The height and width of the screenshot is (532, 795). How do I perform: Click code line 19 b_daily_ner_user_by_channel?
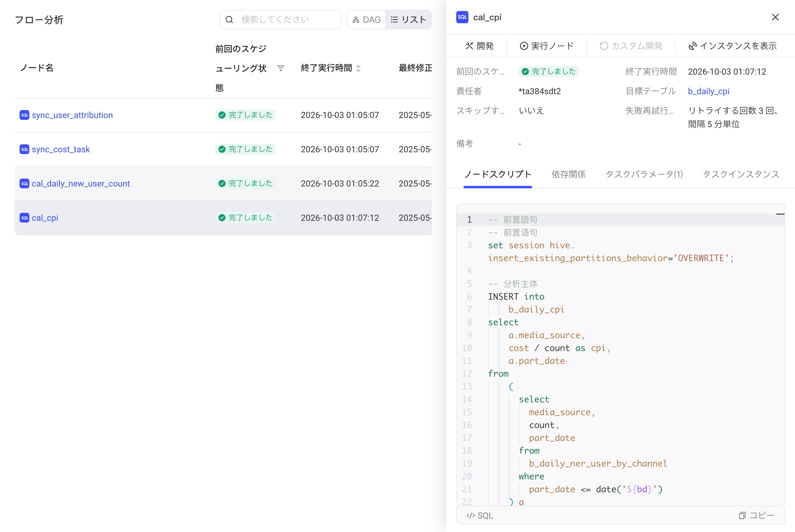click(598, 464)
